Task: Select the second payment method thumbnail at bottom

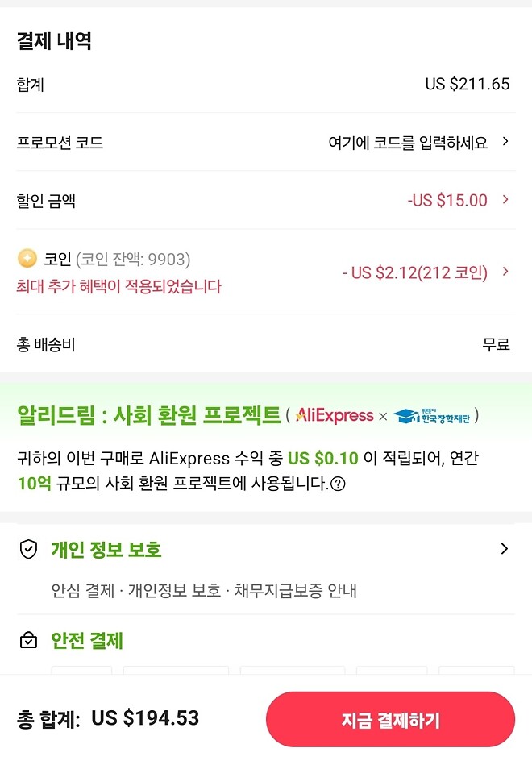Action: (x=176, y=674)
